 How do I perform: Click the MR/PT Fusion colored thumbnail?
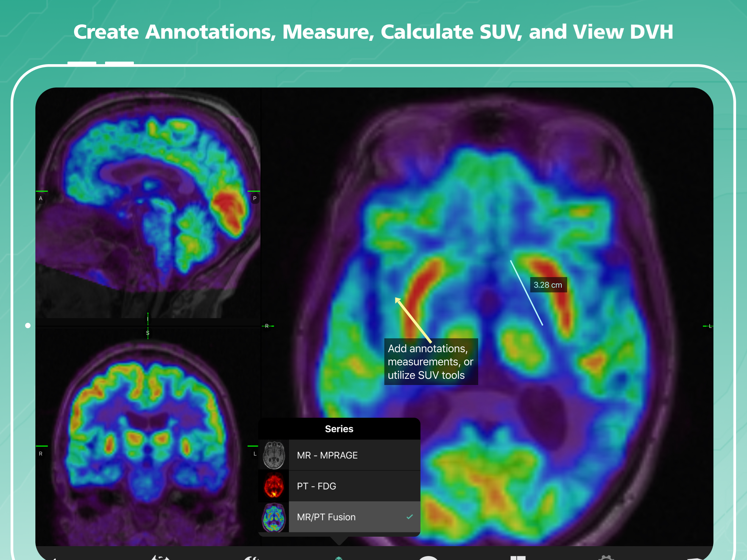(274, 517)
